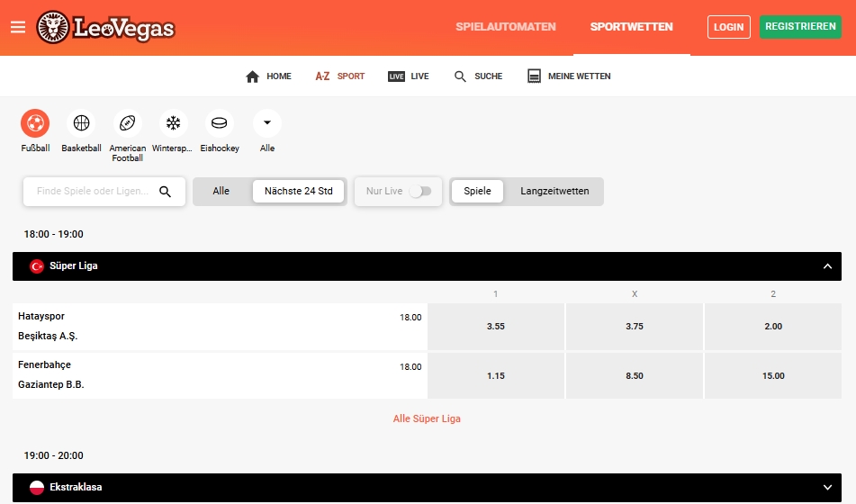
Task: Open the Fenerbahçe match
Action: (x=44, y=364)
